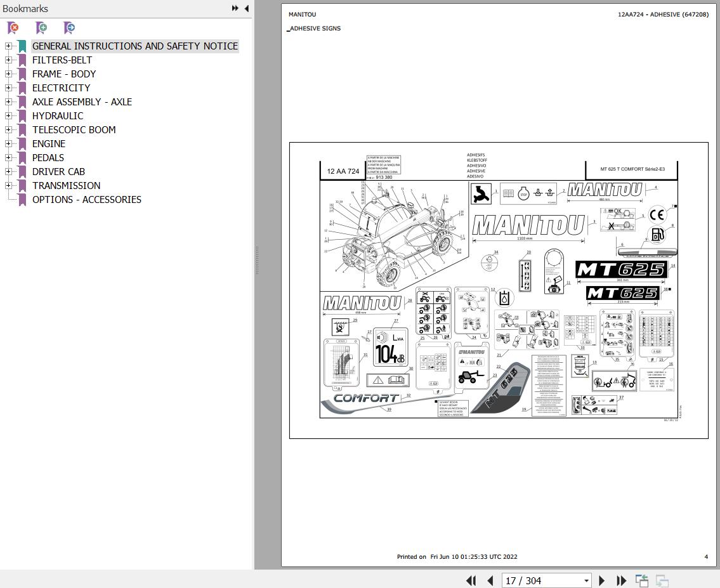The image size is (720, 588).
Task: Click the delete bookmark icon
Action: [x=13, y=28]
